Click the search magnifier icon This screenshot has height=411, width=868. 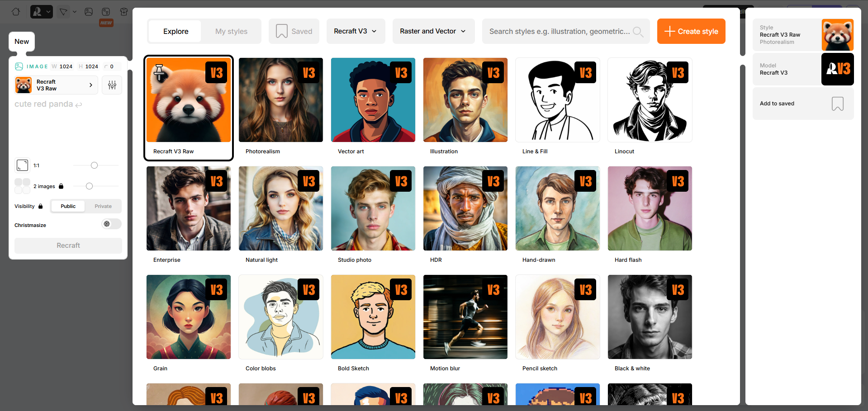(x=638, y=31)
